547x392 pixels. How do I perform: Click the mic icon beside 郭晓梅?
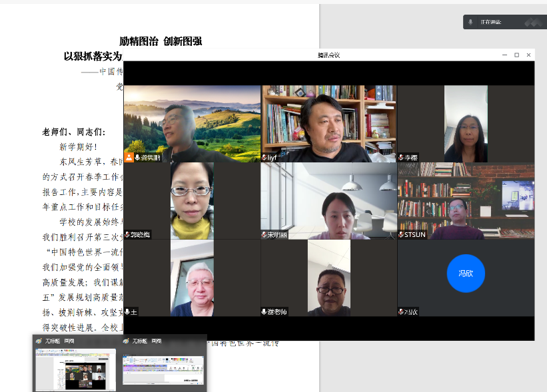click(x=128, y=235)
